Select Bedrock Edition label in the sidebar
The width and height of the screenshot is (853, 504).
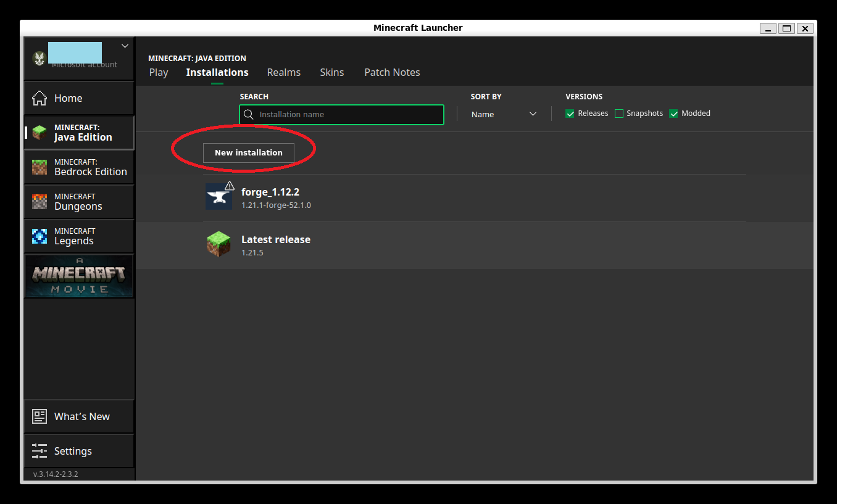pyautogui.click(x=91, y=171)
